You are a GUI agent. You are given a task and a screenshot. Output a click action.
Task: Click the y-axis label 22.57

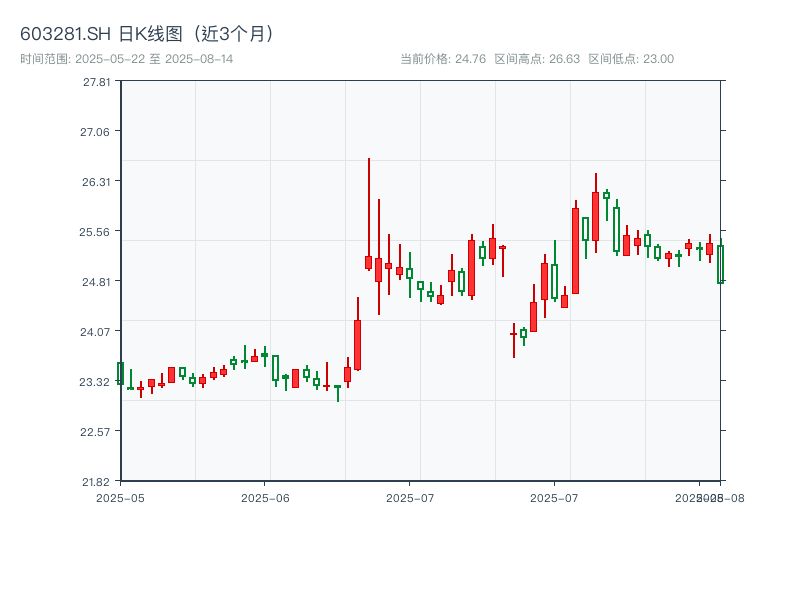[95, 432]
